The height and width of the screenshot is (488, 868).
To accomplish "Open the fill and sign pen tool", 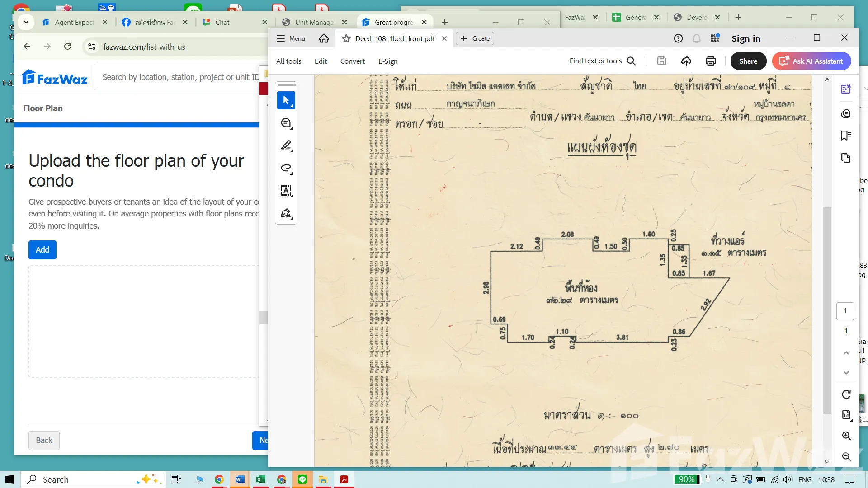I will 286,213.
